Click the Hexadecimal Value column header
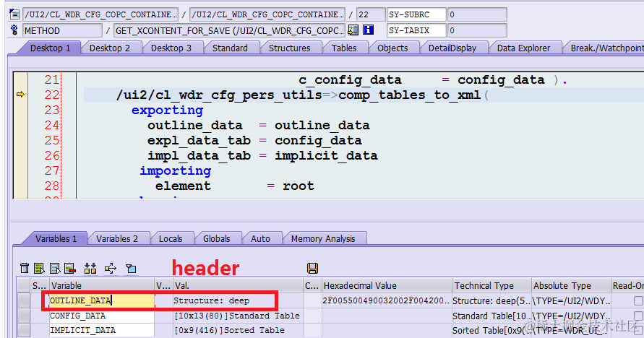Viewport: 644px width, 338px height. point(386,286)
